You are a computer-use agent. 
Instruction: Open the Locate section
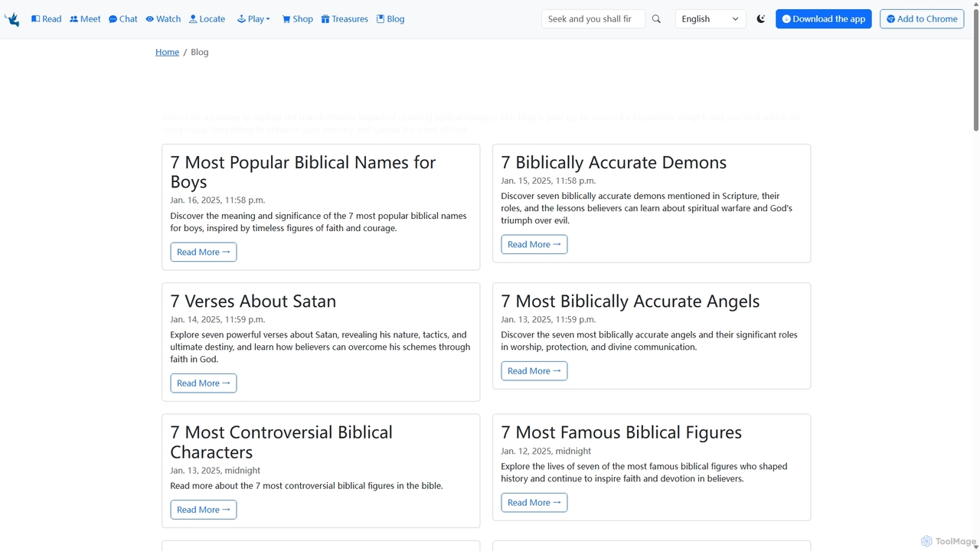[x=207, y=19]
